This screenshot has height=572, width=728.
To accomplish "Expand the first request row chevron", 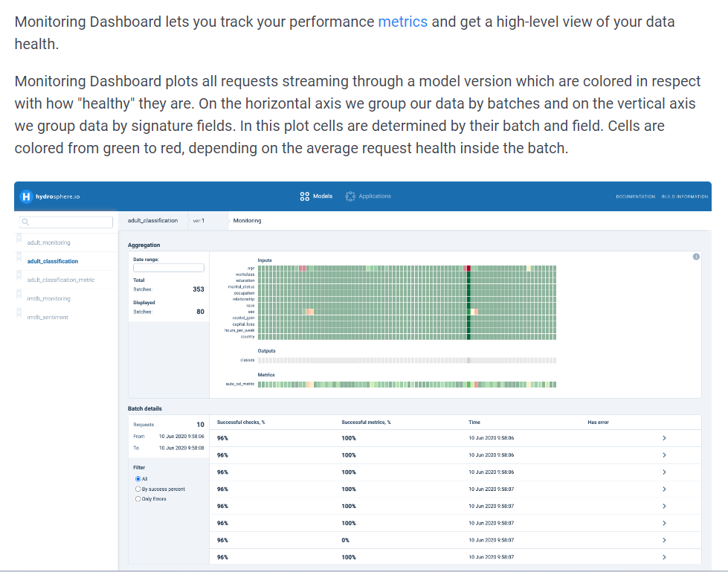I will [663, 438].
